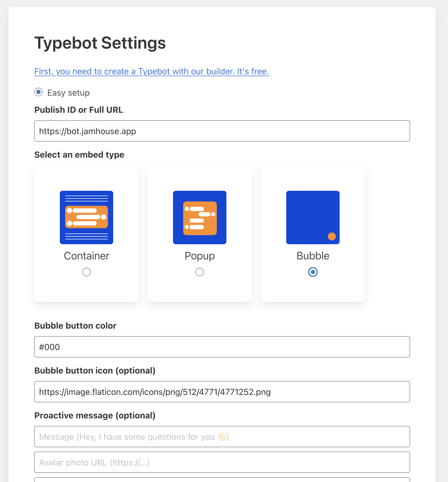Click the Bubble label text
Screen dimensions: 448x482
pos(313,256)
